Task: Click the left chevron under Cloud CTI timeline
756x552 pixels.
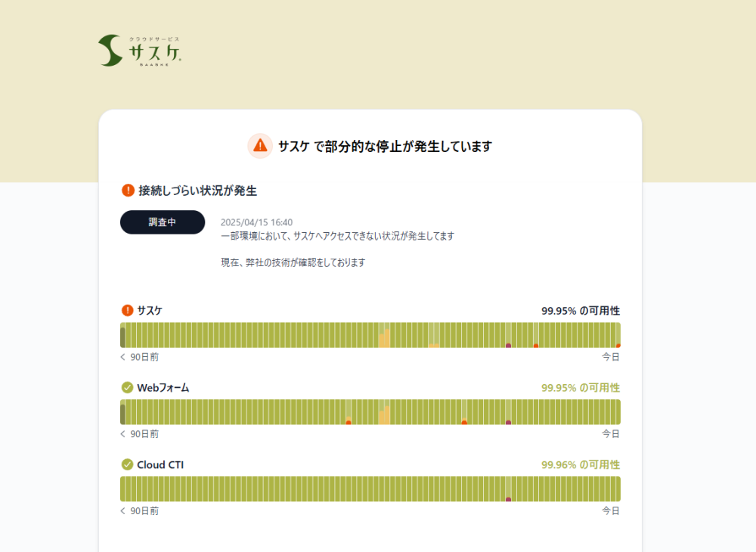Action: point(123,511)
